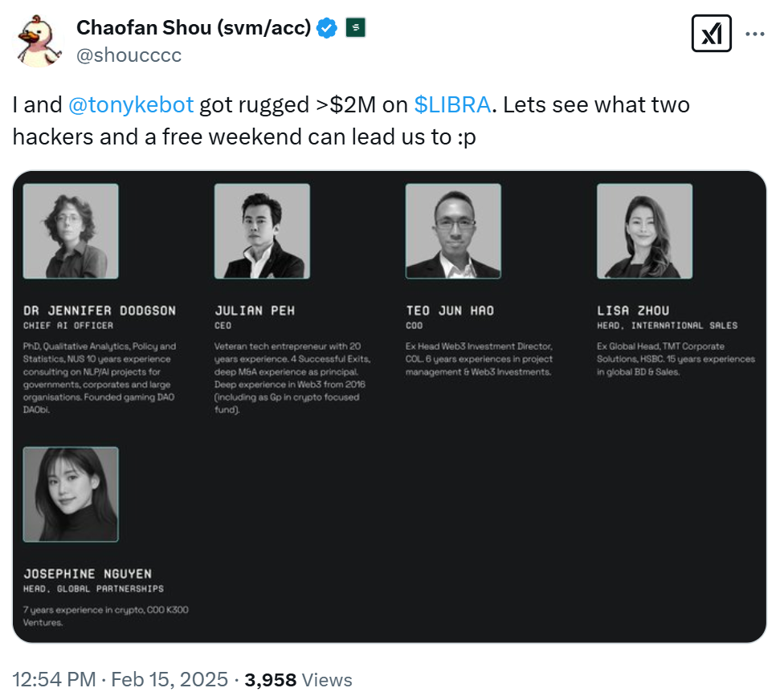Click Julian Peh's portrait photo
The width and height of the screenshot is (784, 696).
click(262, 231)
